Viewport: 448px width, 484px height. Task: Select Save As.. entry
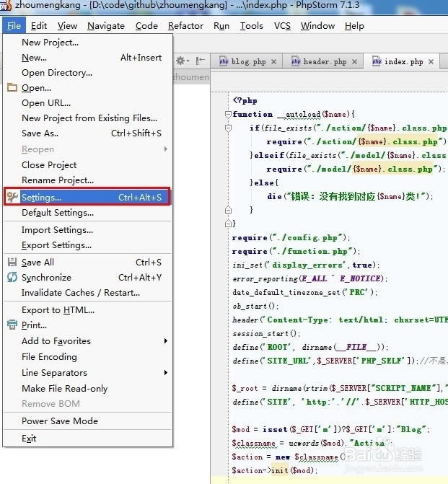(x=87, y=133)
